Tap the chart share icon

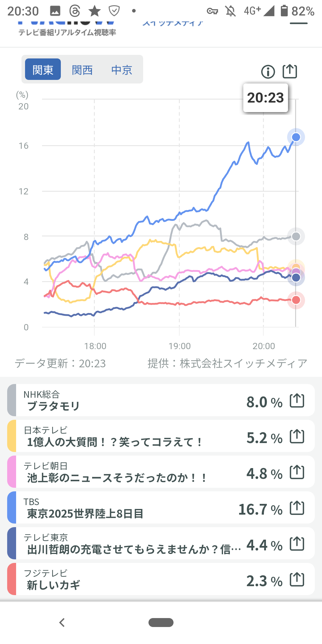[x=290, y=72]
